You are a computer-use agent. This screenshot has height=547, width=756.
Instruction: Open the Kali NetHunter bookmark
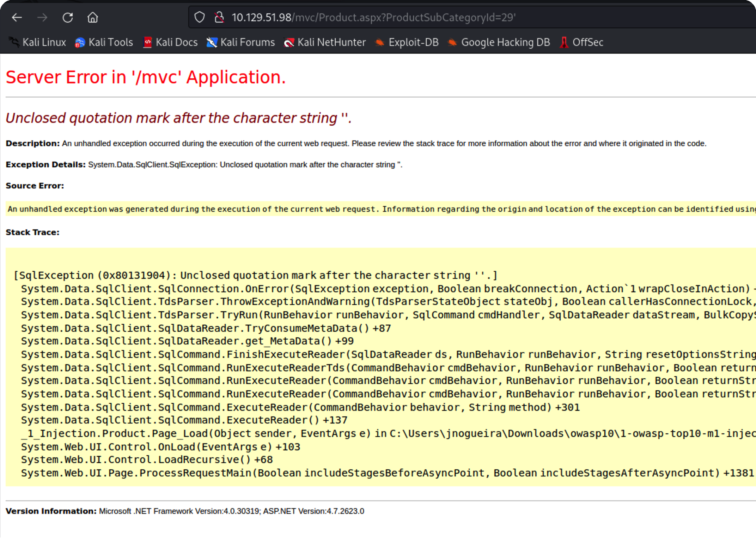tap(325, 42)
